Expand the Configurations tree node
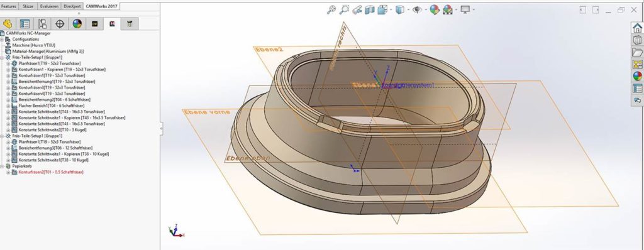The width and height of the screenshot is (644, 250). [x=2, y=39]
